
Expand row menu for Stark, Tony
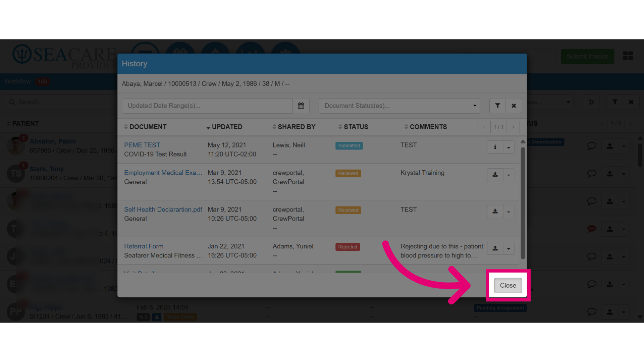[624, 174]
